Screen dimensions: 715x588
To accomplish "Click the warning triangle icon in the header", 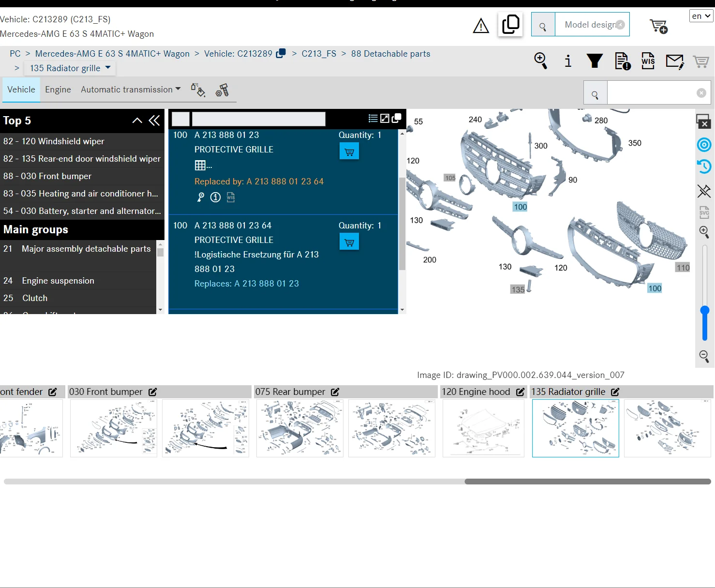I will pos(481,26).
